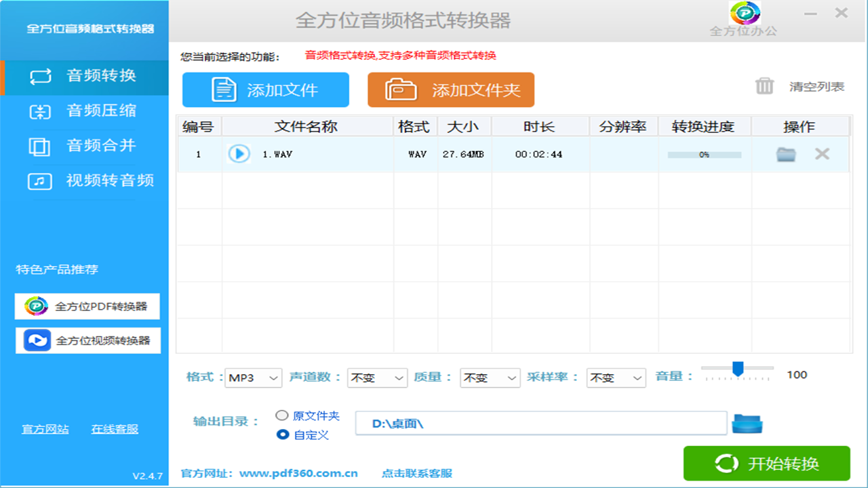Open the 质量 quality dropdown
The height and width of the screenshot is (488, 868).
pos(490,378)
